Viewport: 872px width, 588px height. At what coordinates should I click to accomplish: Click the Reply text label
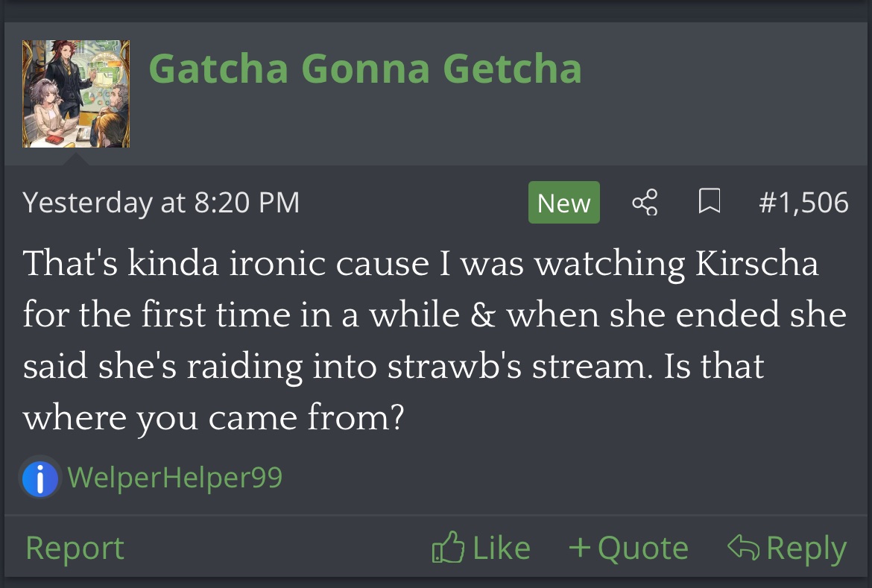point(806,549)
